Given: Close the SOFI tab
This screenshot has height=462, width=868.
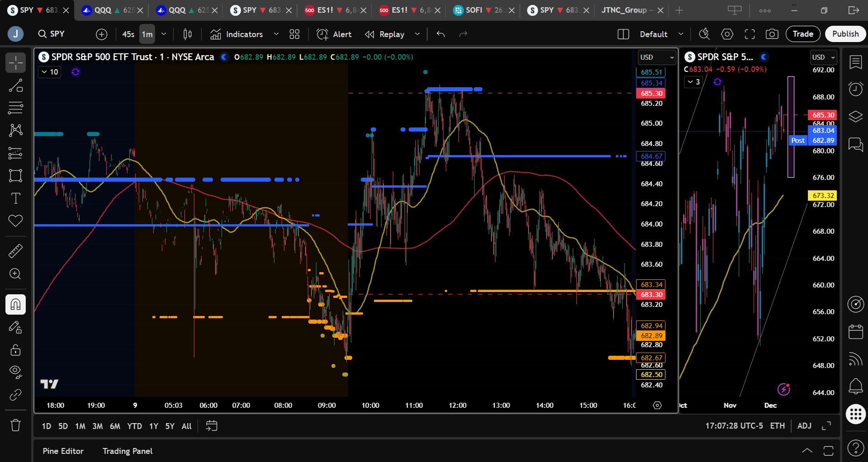Looking at the screenshot, I should [x=512, y=10].
